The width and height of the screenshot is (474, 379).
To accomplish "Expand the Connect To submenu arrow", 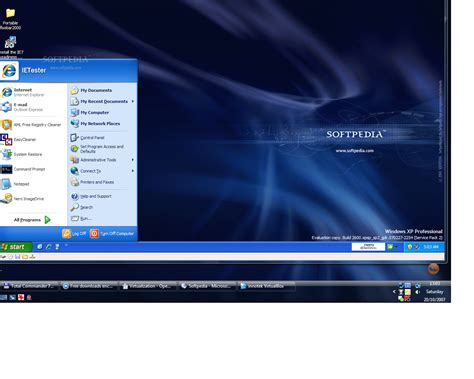I will tap(133, 171).
